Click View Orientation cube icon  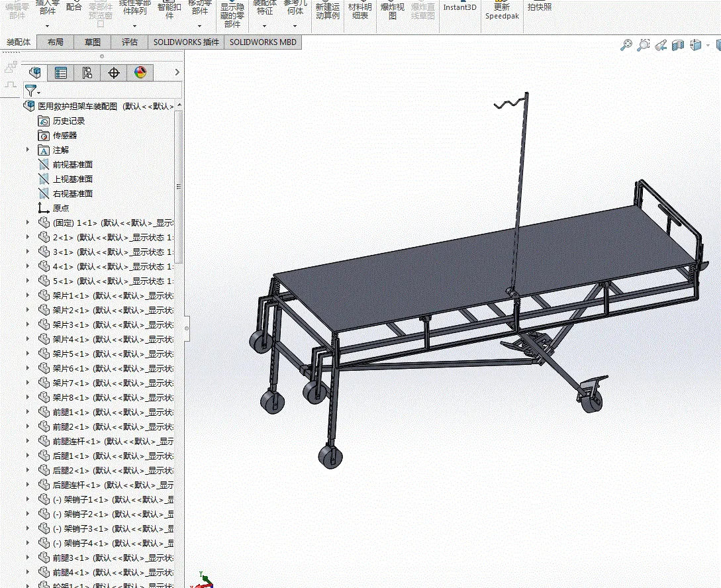click(696, 44)
